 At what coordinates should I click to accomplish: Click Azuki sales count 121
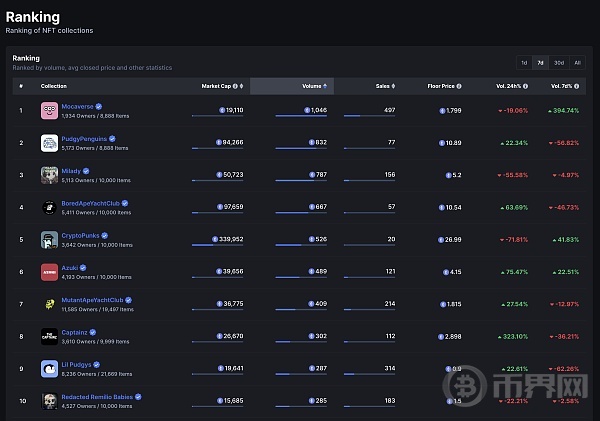(390, 271)
